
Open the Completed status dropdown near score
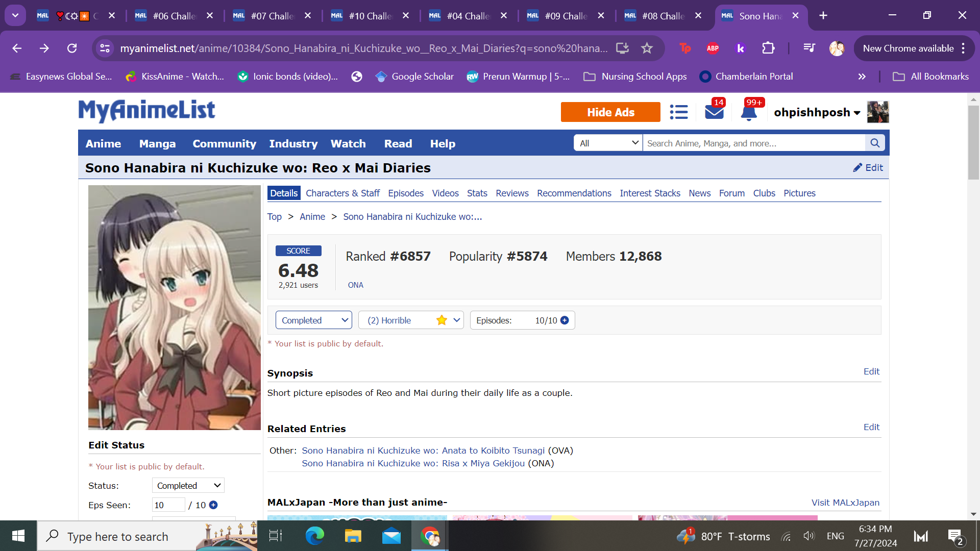tap(314, 320)
